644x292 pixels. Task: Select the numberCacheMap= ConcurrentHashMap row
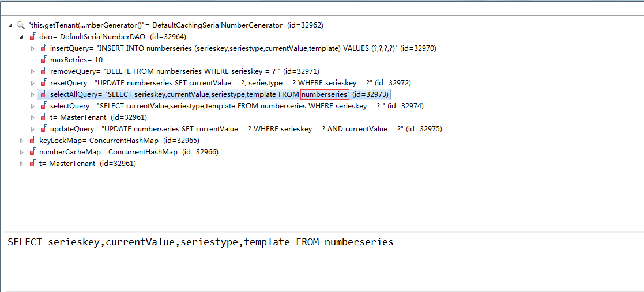point(129,151)
